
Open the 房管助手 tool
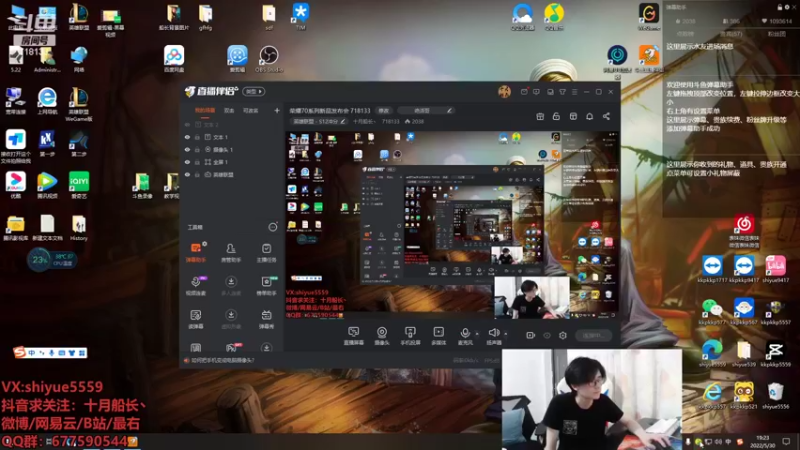[x=231, y=252]
